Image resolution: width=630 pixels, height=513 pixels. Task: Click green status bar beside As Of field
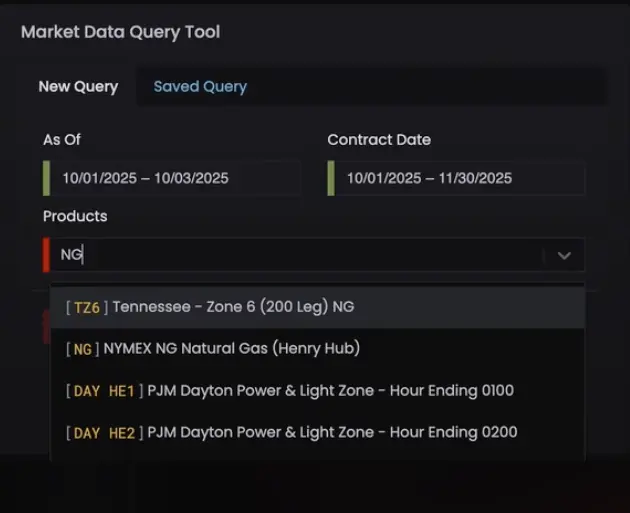point(46,178)
